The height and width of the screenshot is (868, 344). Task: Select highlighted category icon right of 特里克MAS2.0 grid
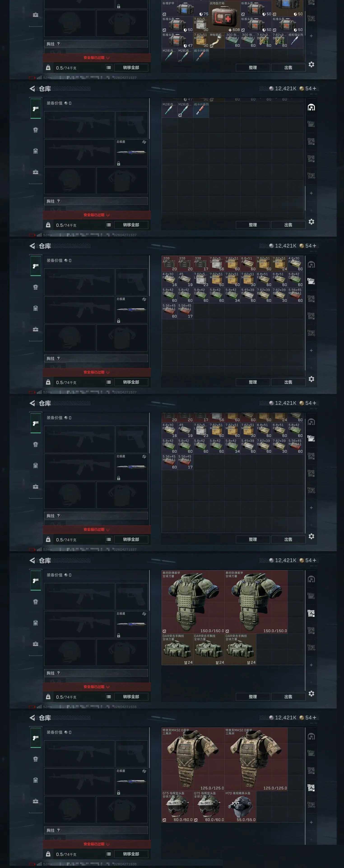(311, 788)
